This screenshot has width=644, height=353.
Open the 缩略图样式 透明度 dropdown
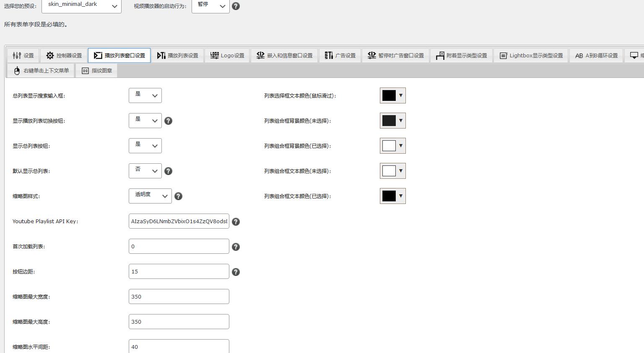[150, 196]
